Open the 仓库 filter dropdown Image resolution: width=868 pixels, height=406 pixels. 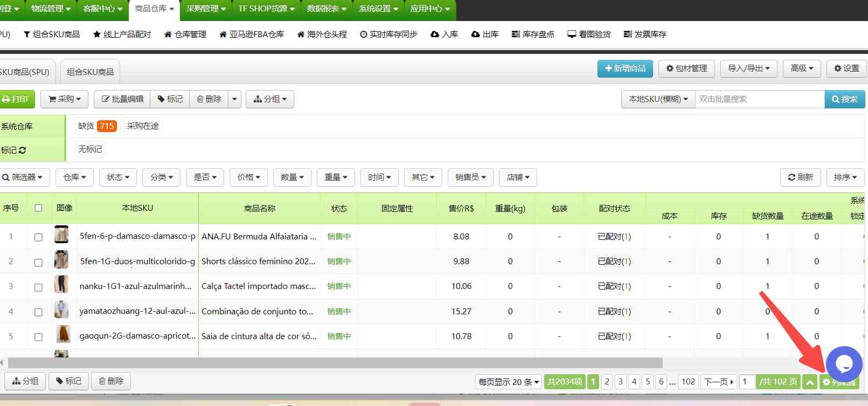(x=74, y=177)
